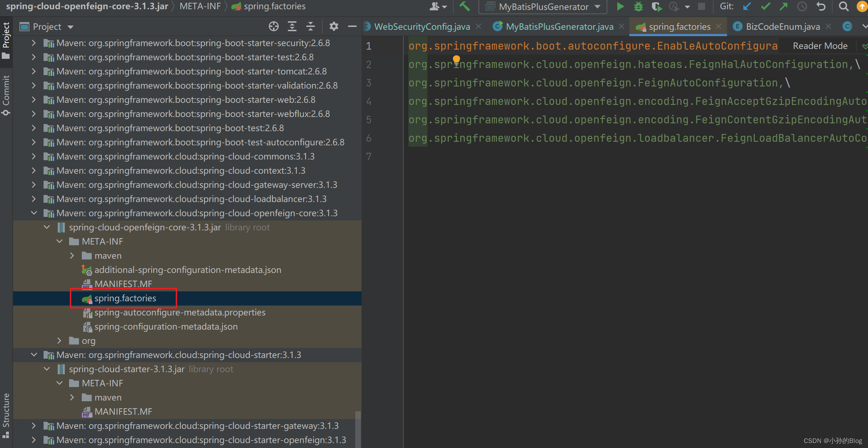Open run options dropdown arrow beside profiler
The width and height of the screenshot is (868, 448).
687,7
